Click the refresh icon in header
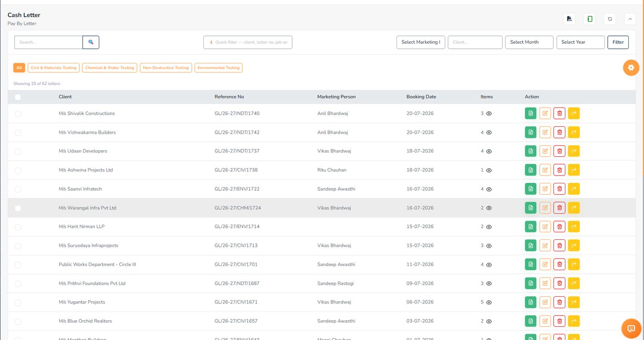The height and width of the screenshot is (340, 644). click(x=610, y=19)
